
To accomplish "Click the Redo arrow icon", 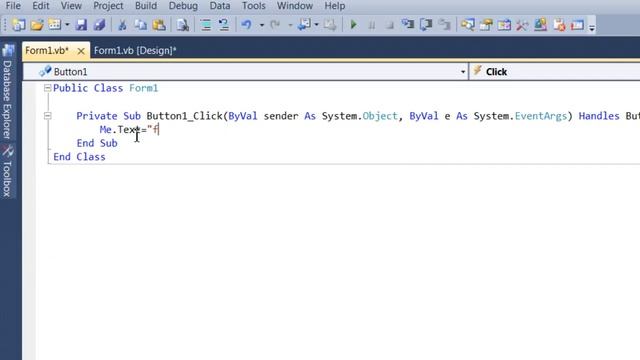I will pos(276,25).
